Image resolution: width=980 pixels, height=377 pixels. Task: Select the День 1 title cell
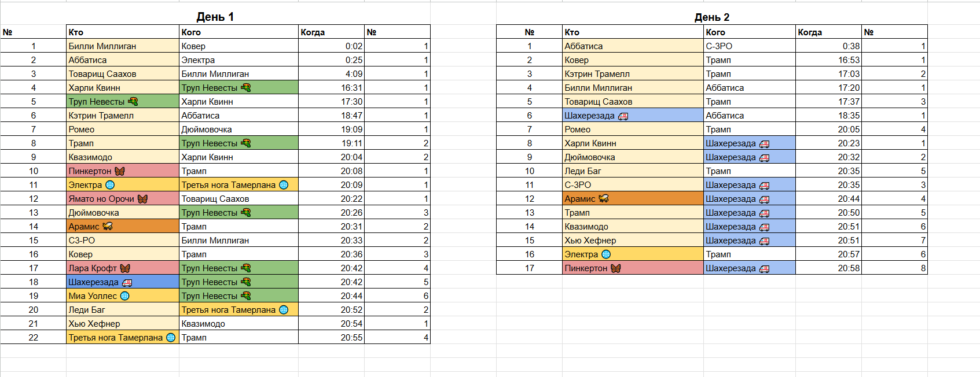pyautogui.click(x=215, y=17)
